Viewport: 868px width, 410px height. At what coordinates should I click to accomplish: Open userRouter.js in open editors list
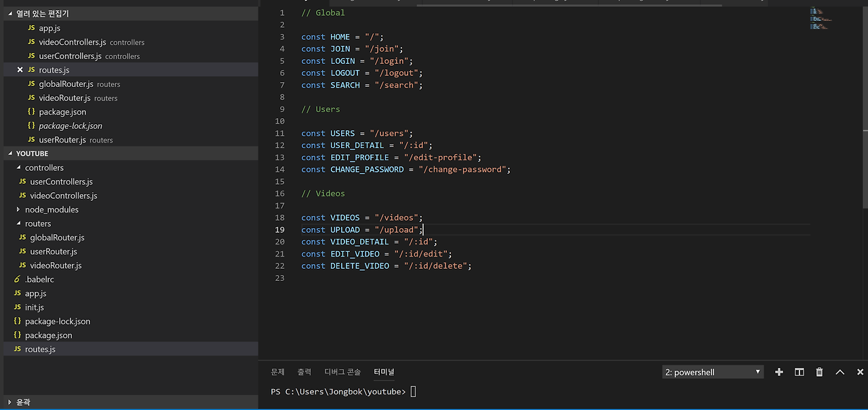tap(131, 140)
